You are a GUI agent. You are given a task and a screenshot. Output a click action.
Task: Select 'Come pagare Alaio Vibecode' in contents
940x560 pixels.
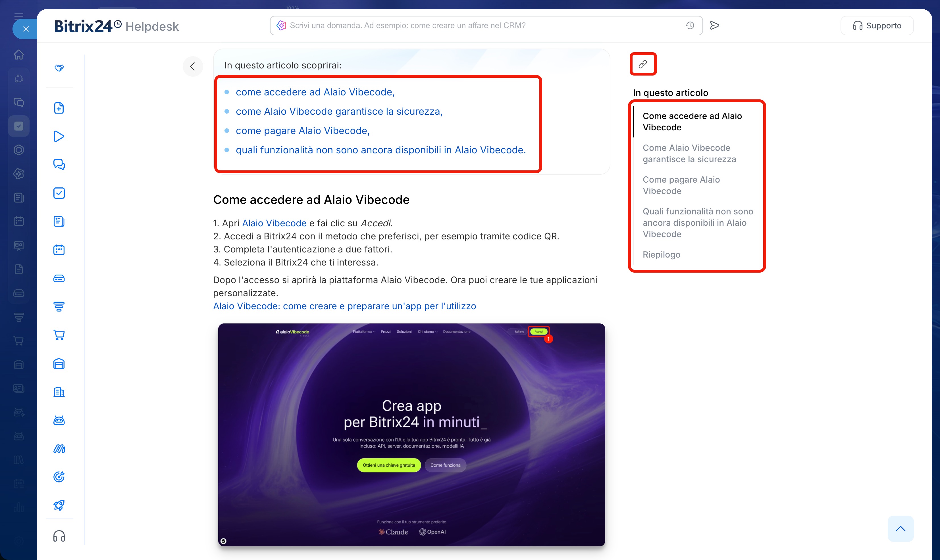[x=681, y=185]
